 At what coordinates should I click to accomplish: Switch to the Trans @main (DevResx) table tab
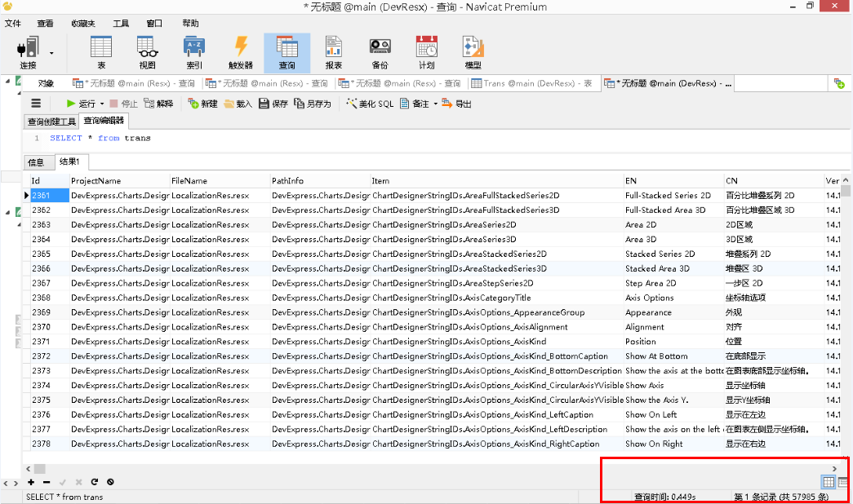coord(532,84)
